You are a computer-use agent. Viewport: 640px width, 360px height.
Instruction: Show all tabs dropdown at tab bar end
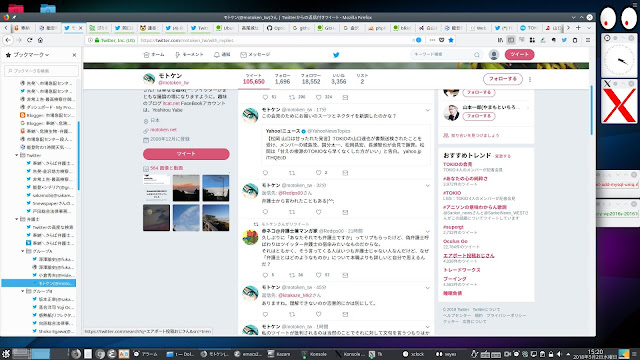point(589,28)
